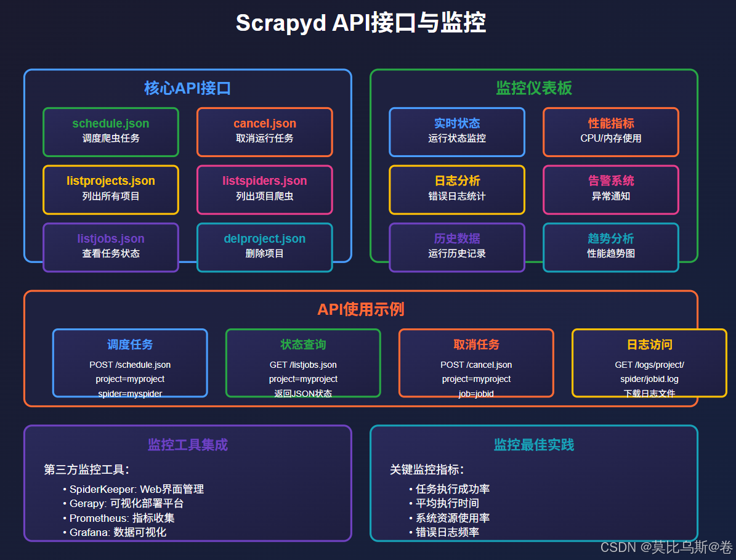
Task: Click the 运行历史记录 description
Action: coord(457,253)
